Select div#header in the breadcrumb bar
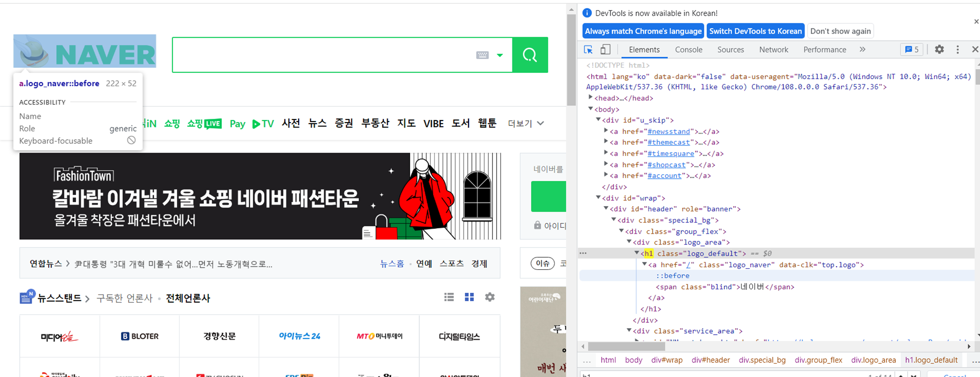Screen dimensions: 980x377 [710, 360]
